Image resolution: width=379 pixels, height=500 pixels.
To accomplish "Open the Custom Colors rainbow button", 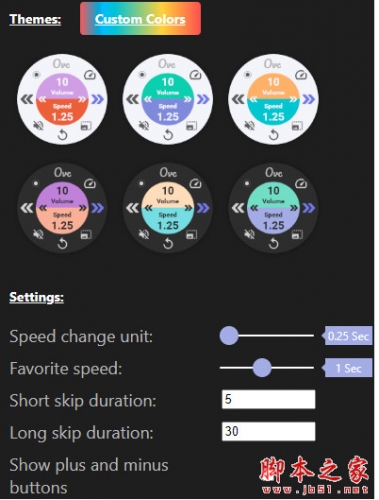I will pos(140,19).
